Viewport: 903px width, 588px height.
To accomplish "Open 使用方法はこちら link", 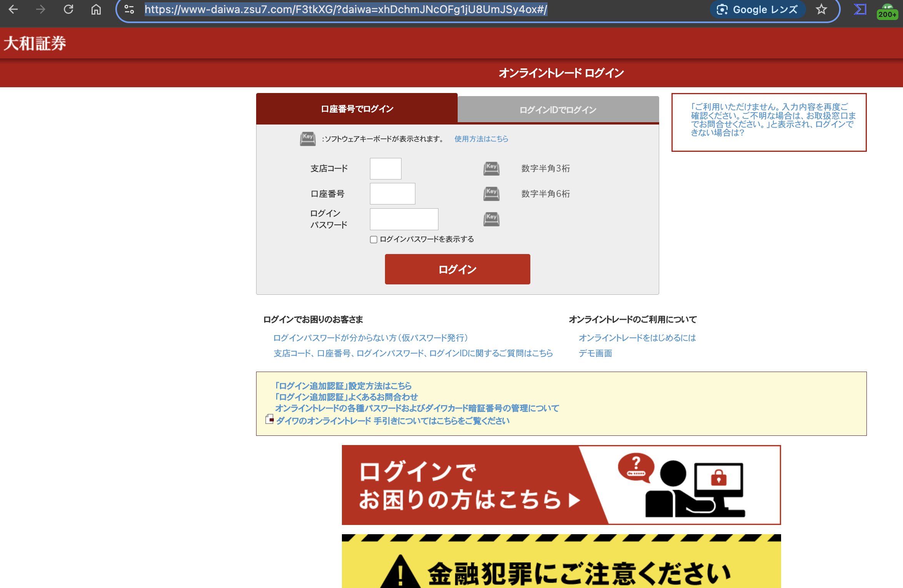I will 481,139.
